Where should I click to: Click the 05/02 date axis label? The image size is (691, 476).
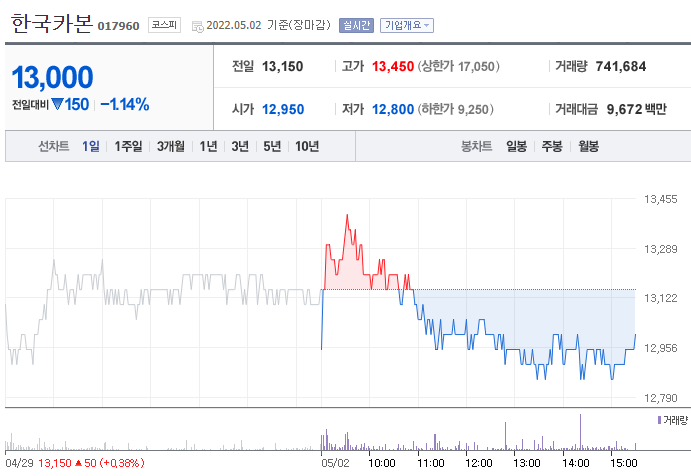click(x=335, y=463)
